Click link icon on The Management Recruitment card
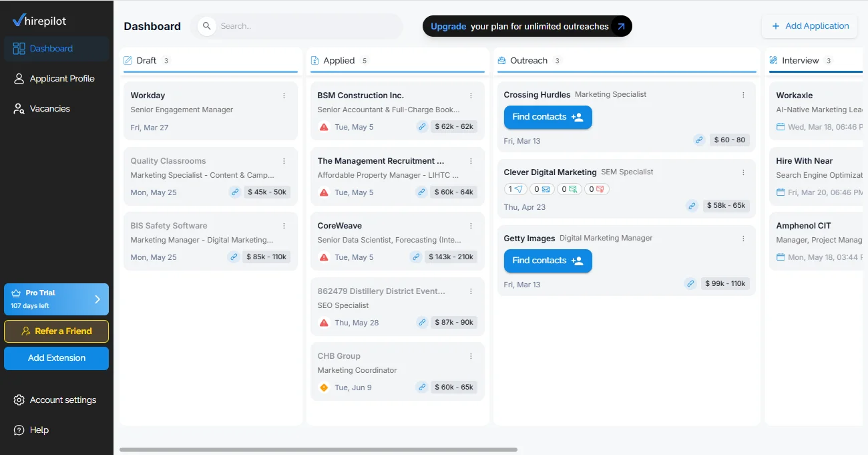 421,192
